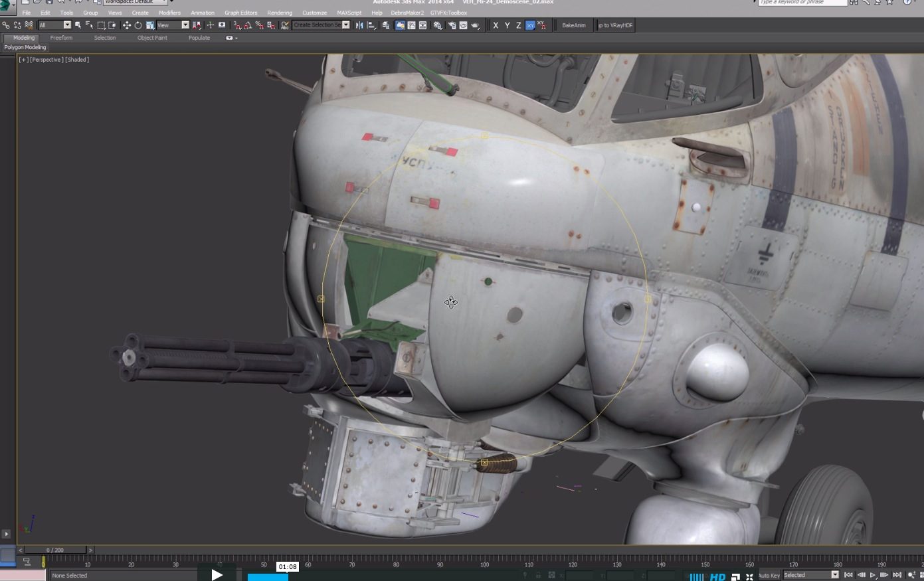Click the BakeAnim button
924x581 pixels.
(573, 25)
